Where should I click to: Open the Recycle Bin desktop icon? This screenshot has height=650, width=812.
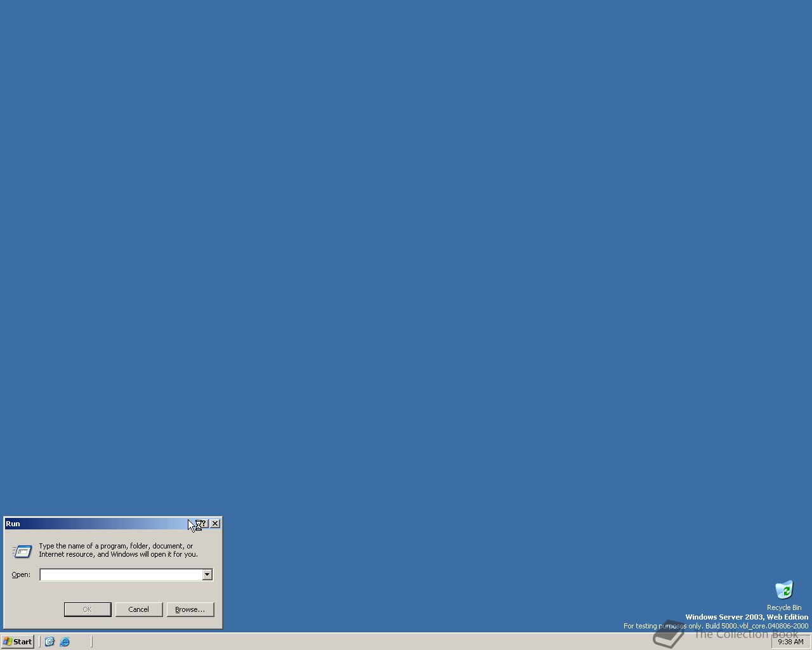tap(784, 590)
